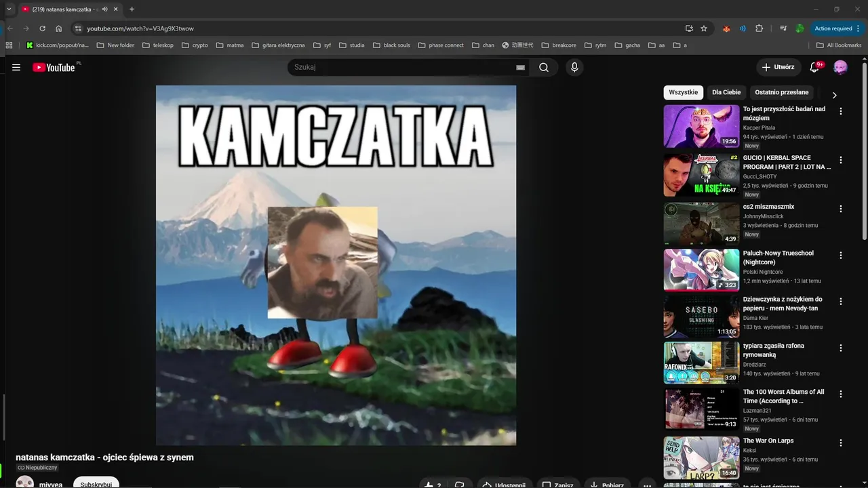Viewport: 868px width, 488px height.
Task: Open options for Dziewczynka z nożykiem video
Action: 841,302
